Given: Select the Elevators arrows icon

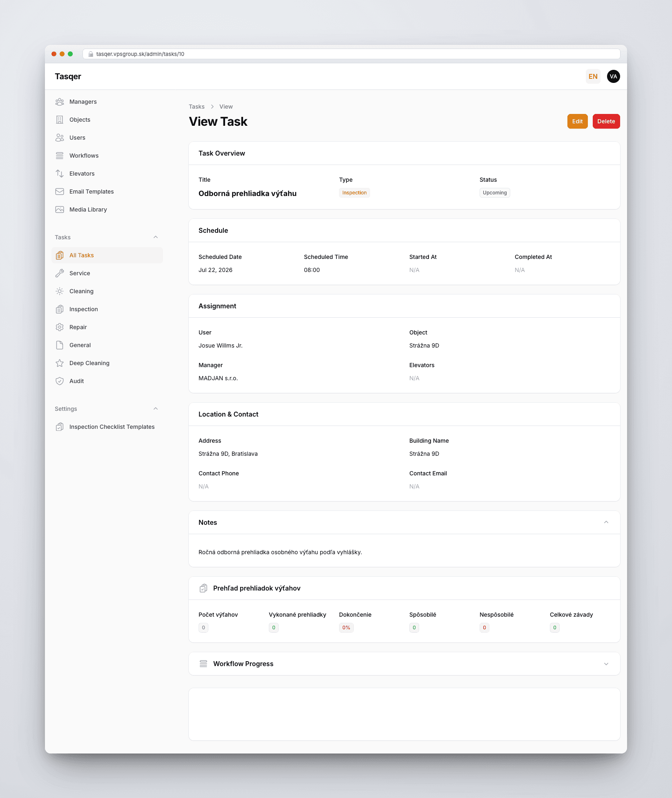Looking at the screenshot, I should 60,174.
